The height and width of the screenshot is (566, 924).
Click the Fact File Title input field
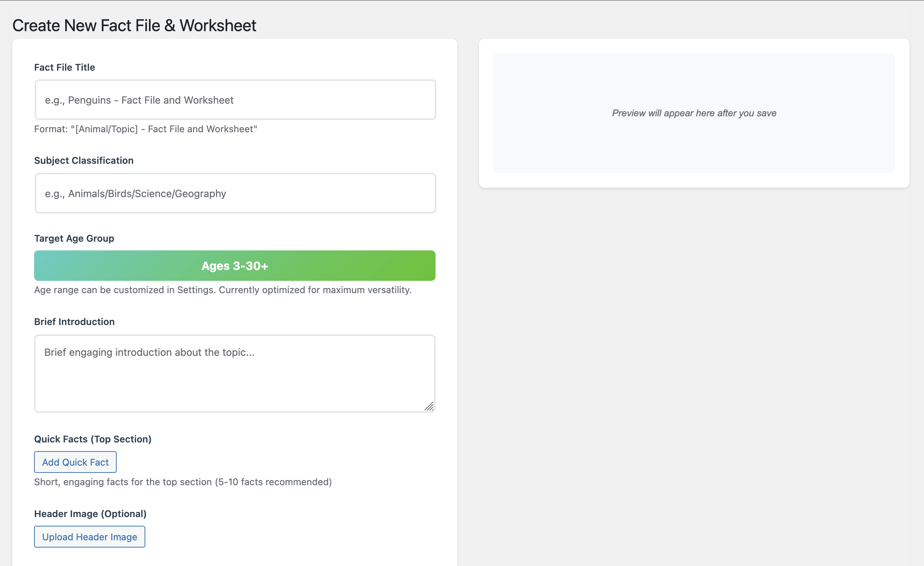[235, 100]
